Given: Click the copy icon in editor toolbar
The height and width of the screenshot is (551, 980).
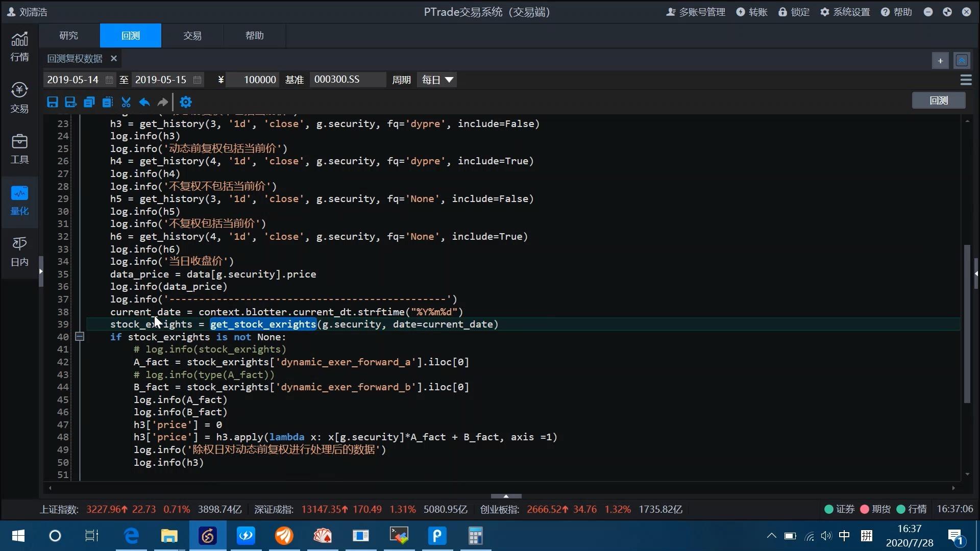Looking at the screenshot, I should pyautogui.click(x=89, y=102).
